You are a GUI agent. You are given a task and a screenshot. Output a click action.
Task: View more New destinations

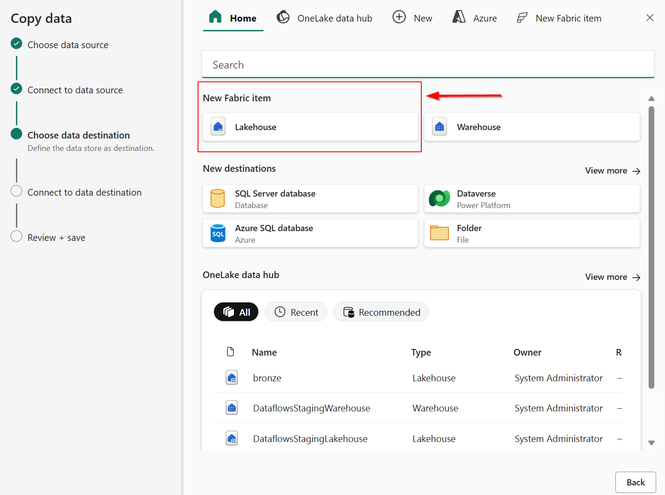(x=612, y=171)
